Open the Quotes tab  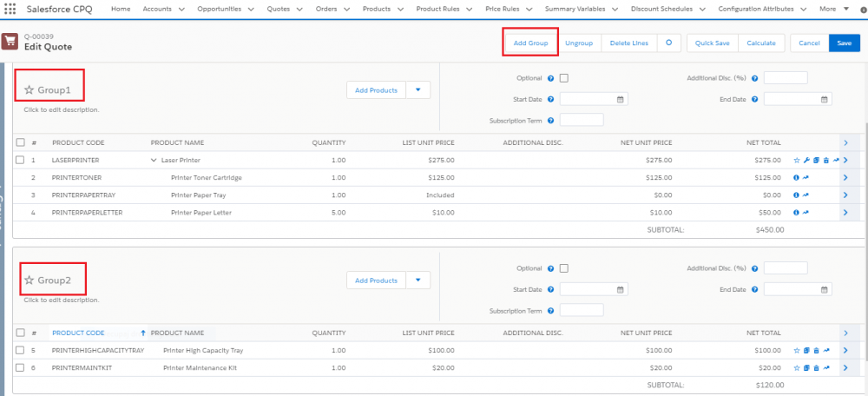tap(279, 9)
